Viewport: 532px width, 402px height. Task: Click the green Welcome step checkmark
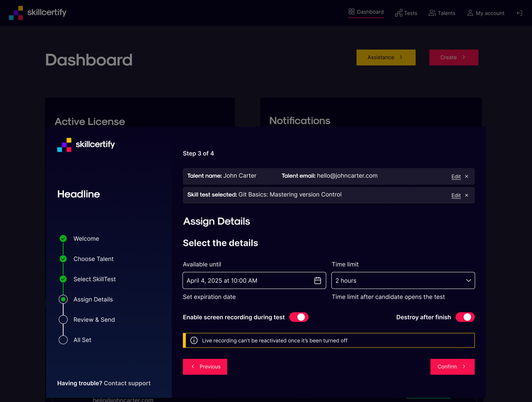(63, 239)
